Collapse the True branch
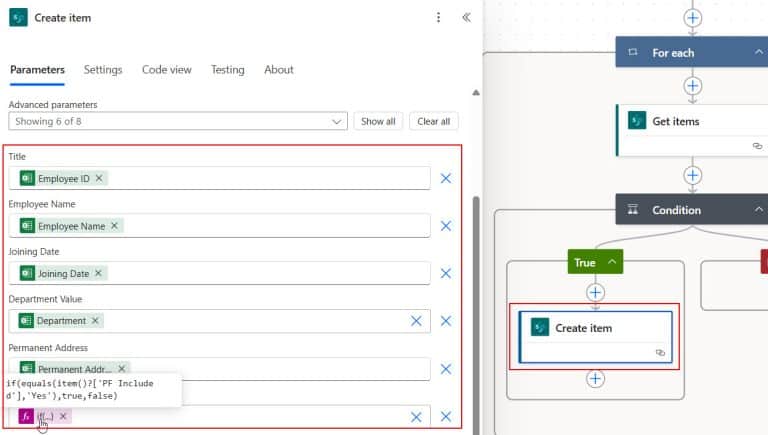Viewport: 768px width, 435px height. pos(612,262)
